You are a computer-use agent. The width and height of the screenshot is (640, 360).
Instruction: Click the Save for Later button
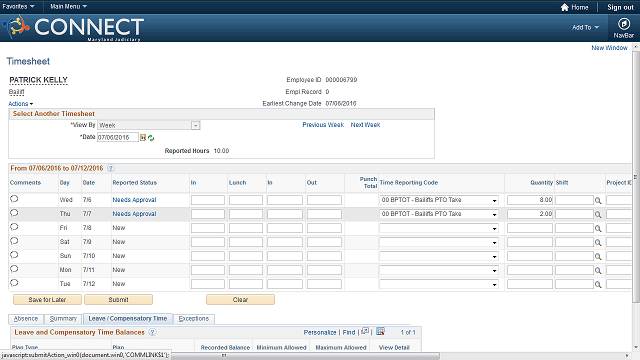click(x=47, y=300)
